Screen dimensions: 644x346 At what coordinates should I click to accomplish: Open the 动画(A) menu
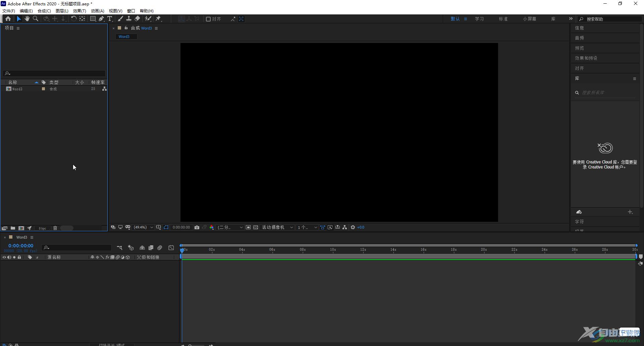tap(97, 11)
